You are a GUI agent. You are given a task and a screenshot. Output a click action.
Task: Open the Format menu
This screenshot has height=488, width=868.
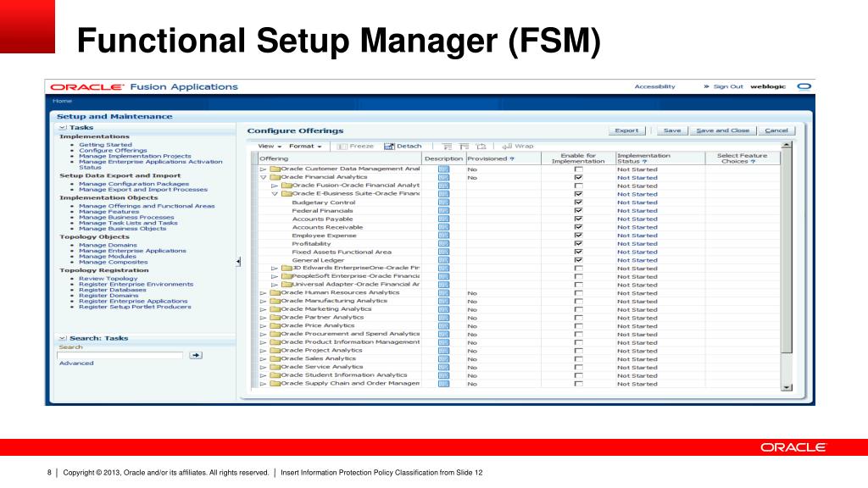pyautogui.click(x=305, y=146)
